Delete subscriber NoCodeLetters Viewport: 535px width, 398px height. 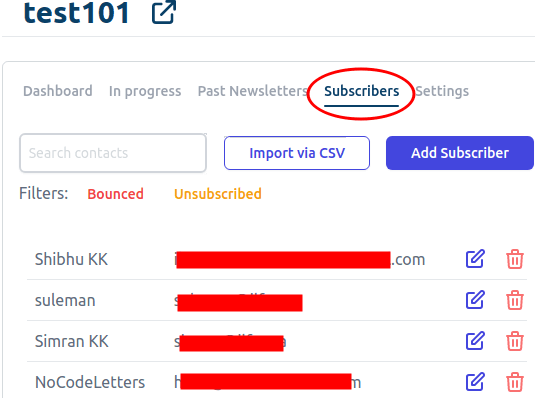pos(515,382)
